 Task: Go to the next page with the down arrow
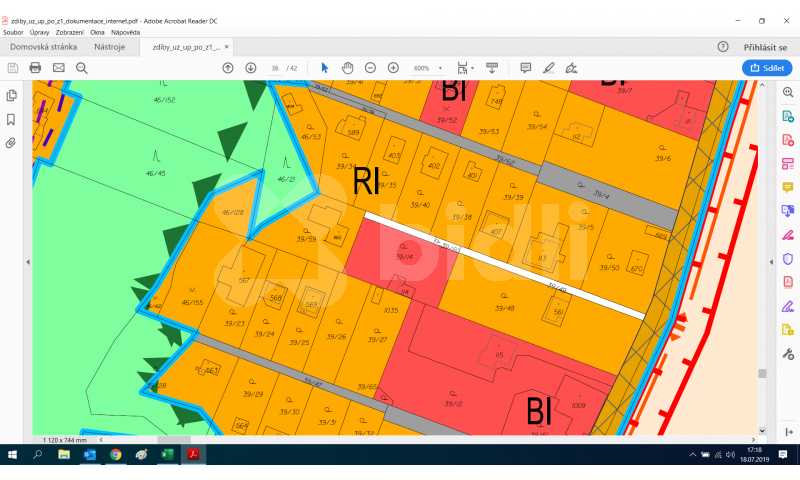[250, 68]
